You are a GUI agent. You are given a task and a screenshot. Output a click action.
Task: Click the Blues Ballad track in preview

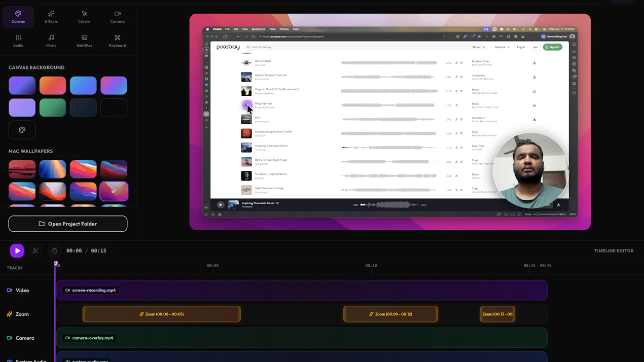(263, 61)
